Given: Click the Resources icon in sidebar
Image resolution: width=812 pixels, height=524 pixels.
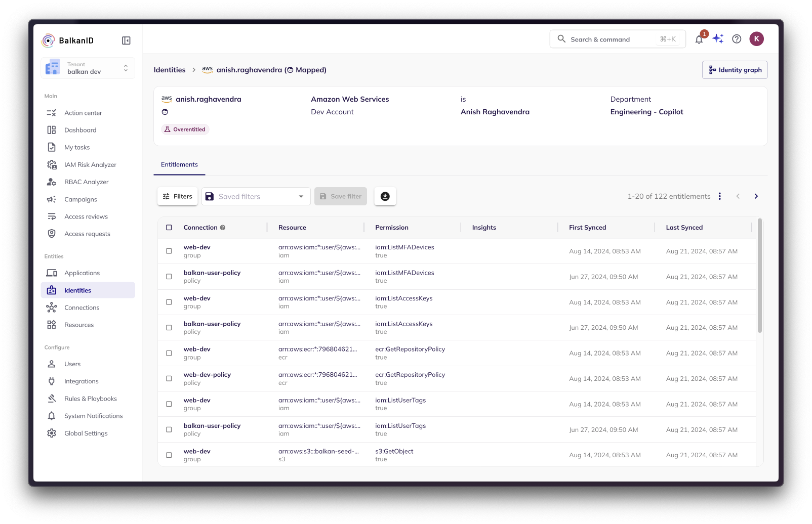Looking at the screenshot, I should point(52,325).
